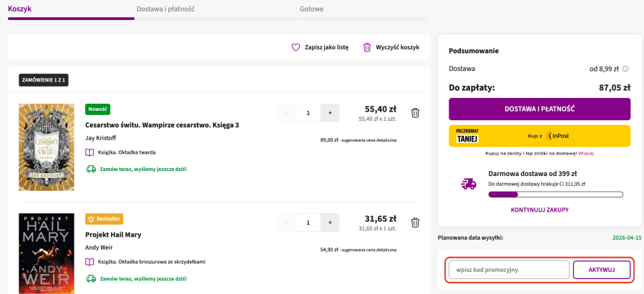The image size is (644, 294).
Task: Increase quantity of Projekt Hail Mary
Action: [330, 222]
